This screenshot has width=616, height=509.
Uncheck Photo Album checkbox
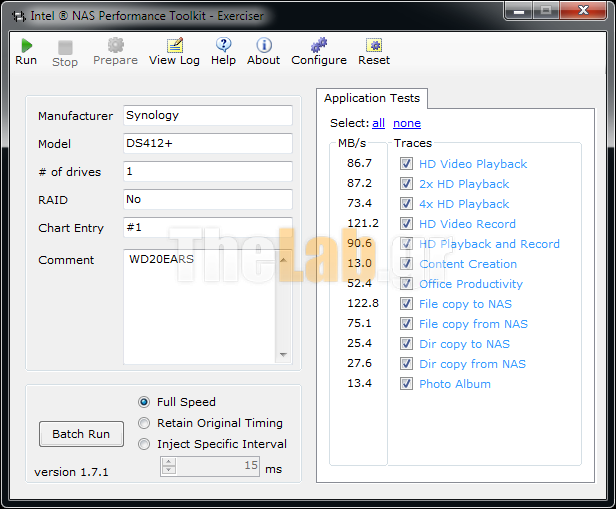coord(406,384)
